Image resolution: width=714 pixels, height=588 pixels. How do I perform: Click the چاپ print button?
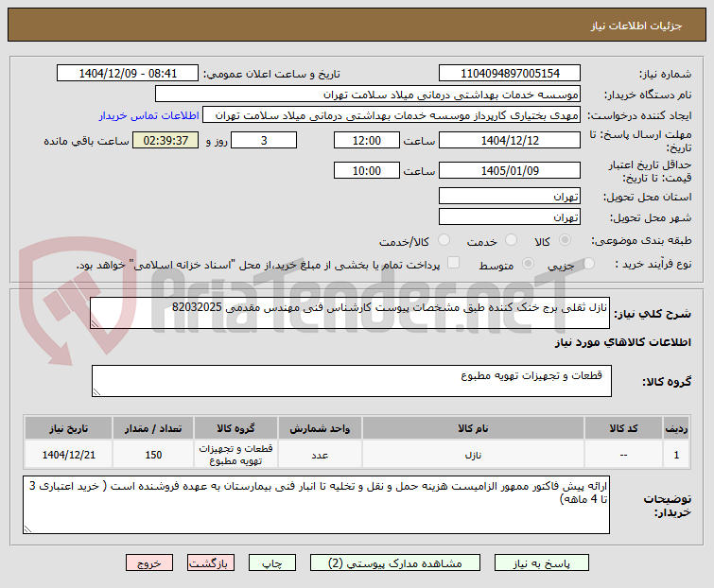pyautogui.click(x=271, y=563)
